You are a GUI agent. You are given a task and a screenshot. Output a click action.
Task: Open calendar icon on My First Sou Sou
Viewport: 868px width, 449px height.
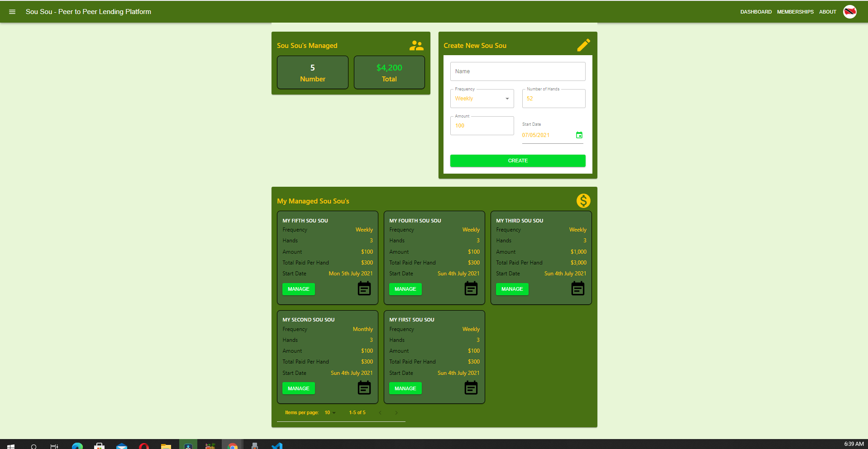[471, 388]
